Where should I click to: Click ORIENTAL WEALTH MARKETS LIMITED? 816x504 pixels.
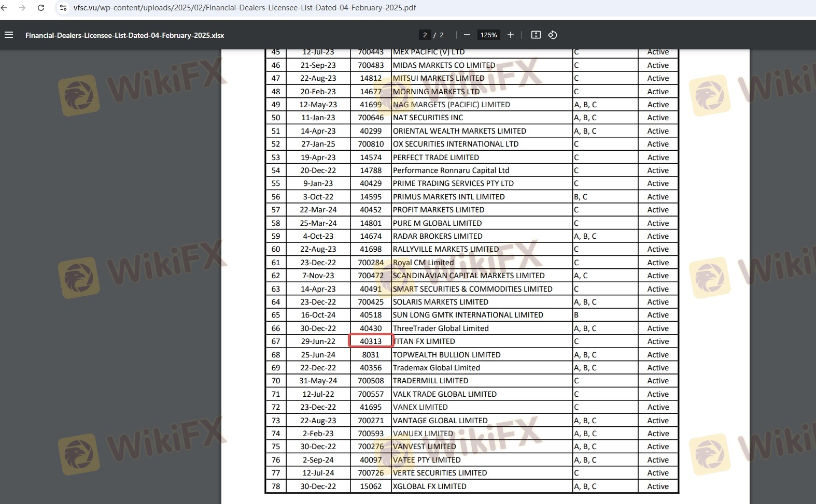click(459, 131)
